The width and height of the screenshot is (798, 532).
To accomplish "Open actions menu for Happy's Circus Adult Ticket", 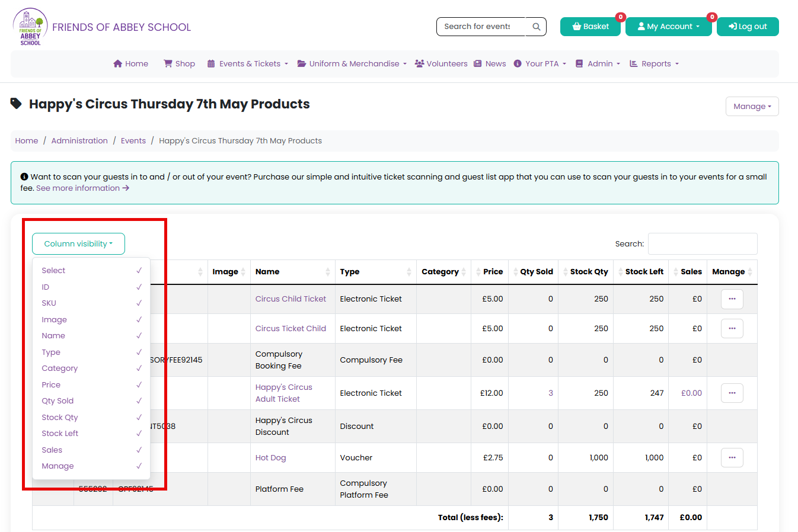I will click(x=732, y=393).
